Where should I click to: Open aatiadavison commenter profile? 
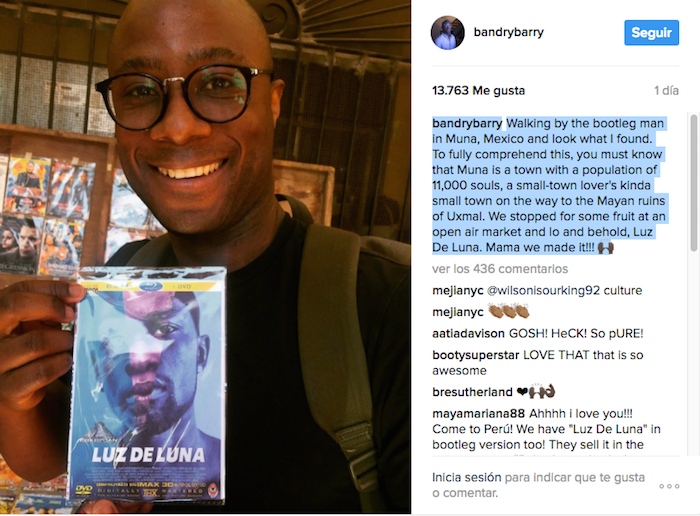[468, 333]
